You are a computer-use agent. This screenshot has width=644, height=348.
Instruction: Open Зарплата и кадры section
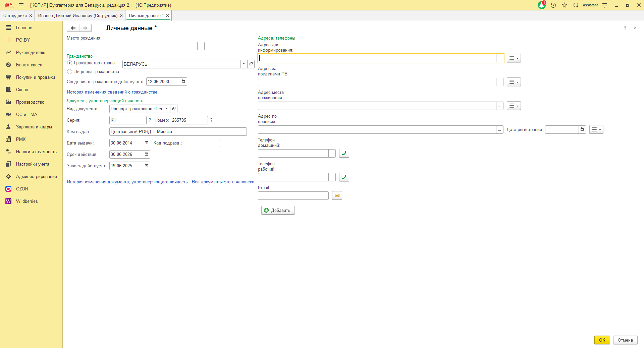coord(34,127)
